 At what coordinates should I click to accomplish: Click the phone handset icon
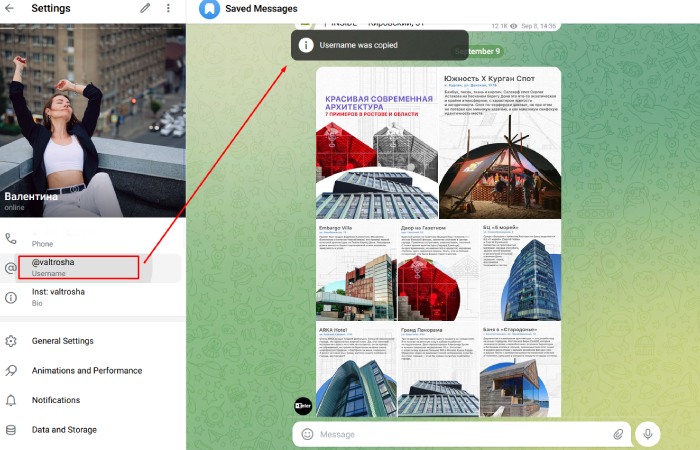tap(11, 239)
